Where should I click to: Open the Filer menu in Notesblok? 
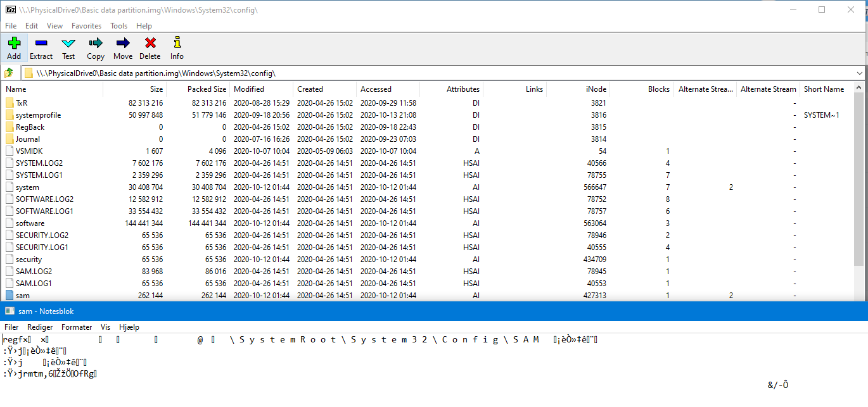[11, 327]
